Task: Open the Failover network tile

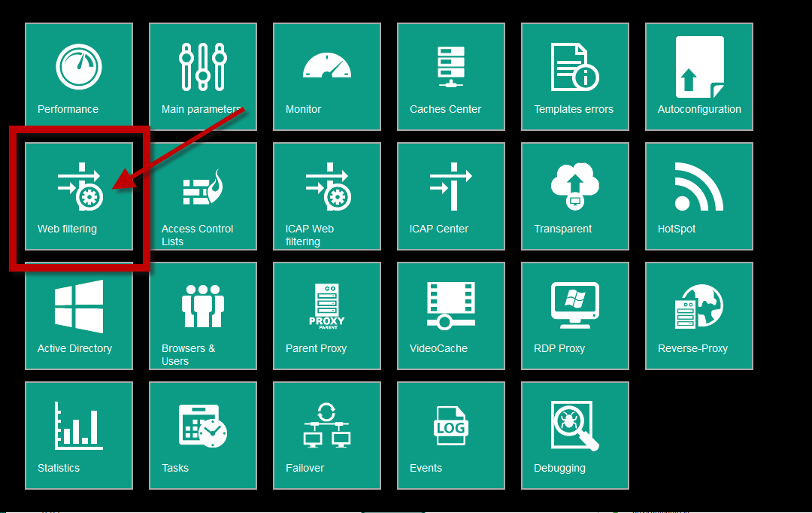Action: point(327,436)
